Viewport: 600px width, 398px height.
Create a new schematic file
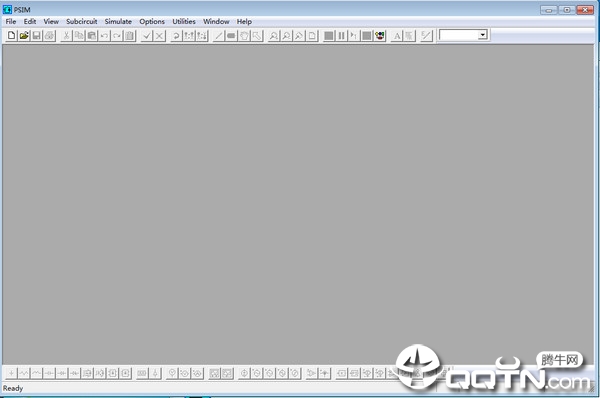tap(11, 36)
